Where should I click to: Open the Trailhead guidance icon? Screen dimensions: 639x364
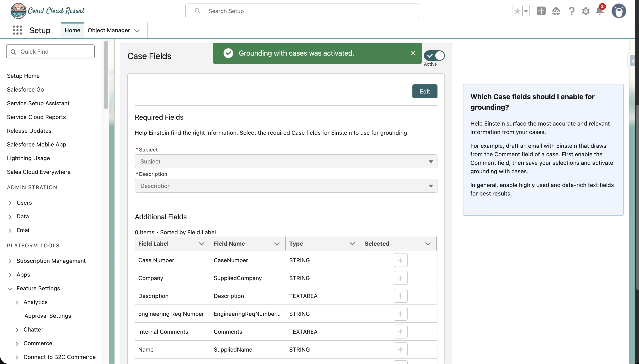click(x=556, y=11)
